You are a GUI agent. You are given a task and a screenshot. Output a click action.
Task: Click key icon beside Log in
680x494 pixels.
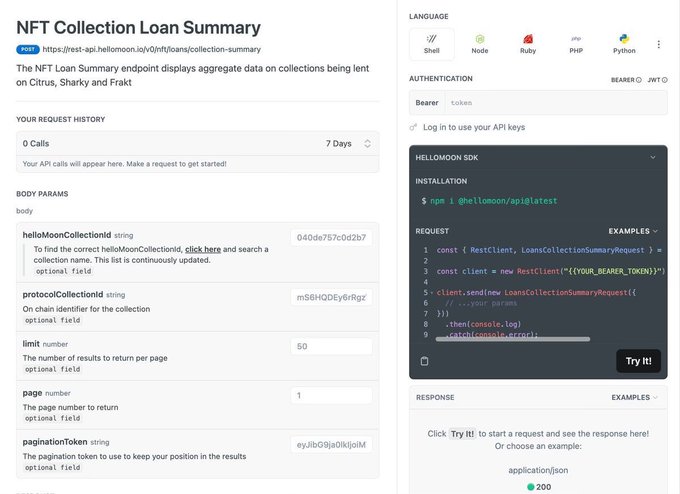point(413,127)
